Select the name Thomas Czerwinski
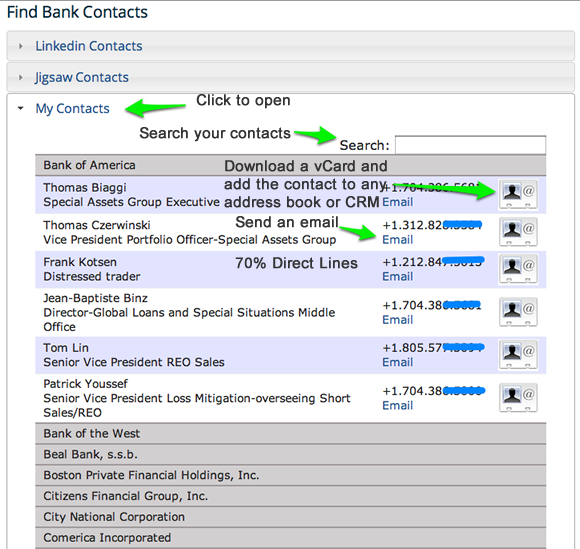This screenshot has height=549, width=580. [97, 225]
